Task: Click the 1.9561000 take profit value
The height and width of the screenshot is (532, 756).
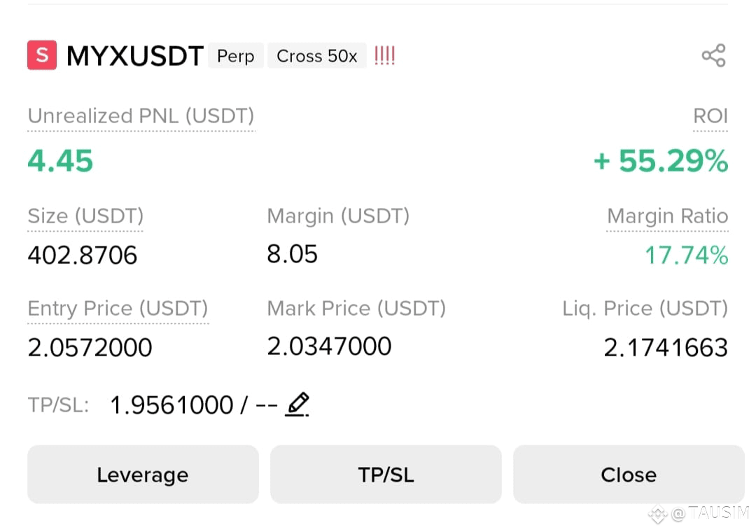Action: pos(171,405)
